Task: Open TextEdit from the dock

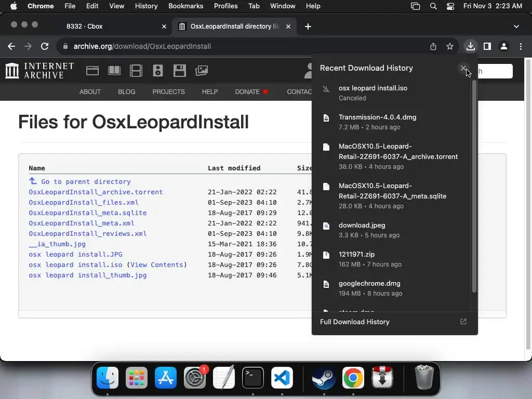Action: (x=224, y=378)
